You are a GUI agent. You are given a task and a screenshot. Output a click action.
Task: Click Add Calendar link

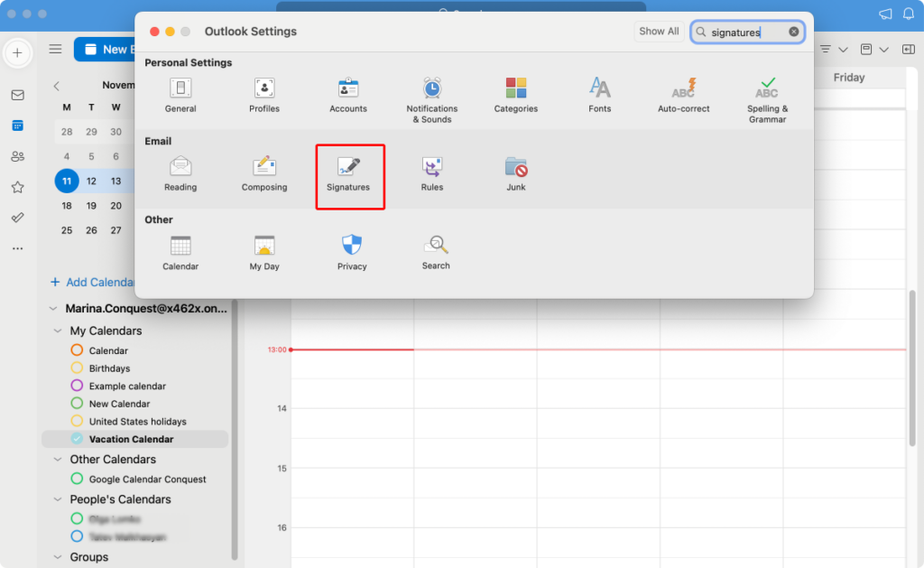pyautogui.click(x=93, y=283)
